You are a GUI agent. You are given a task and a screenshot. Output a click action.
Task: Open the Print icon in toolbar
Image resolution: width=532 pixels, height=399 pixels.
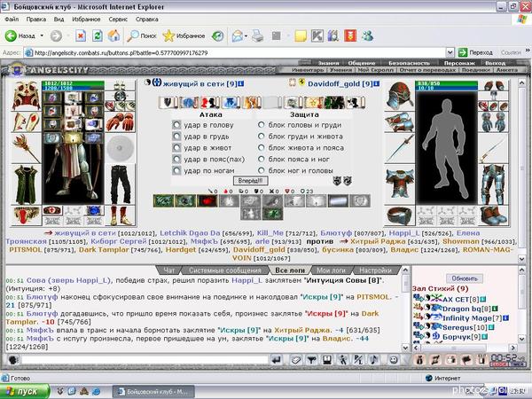point(258,35)
